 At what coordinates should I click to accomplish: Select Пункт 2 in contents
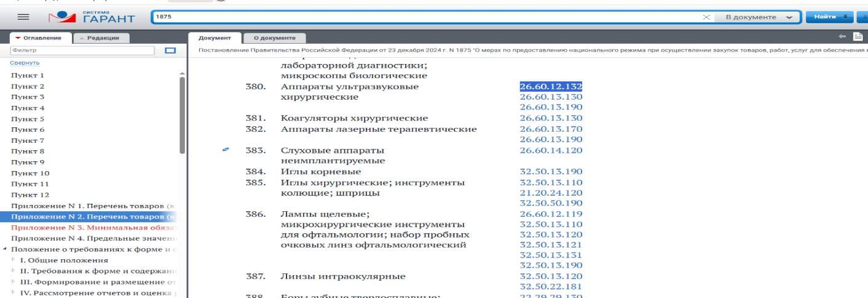tap(28, 86)
